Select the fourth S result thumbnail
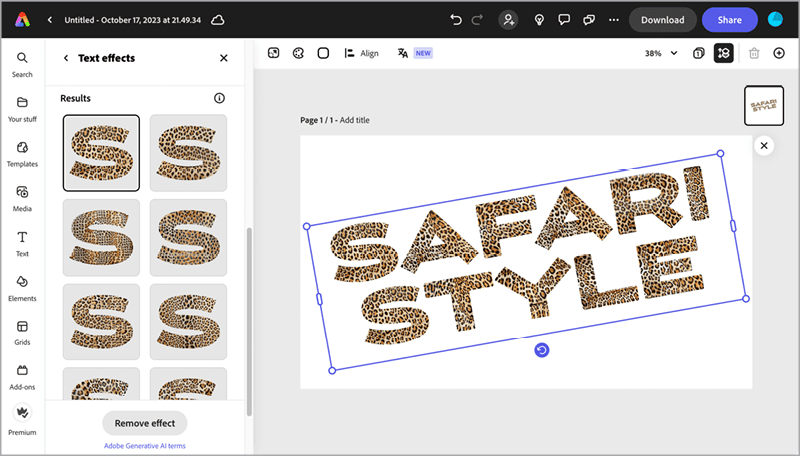Screen dimensions: 800x456 tap(188, 238)
